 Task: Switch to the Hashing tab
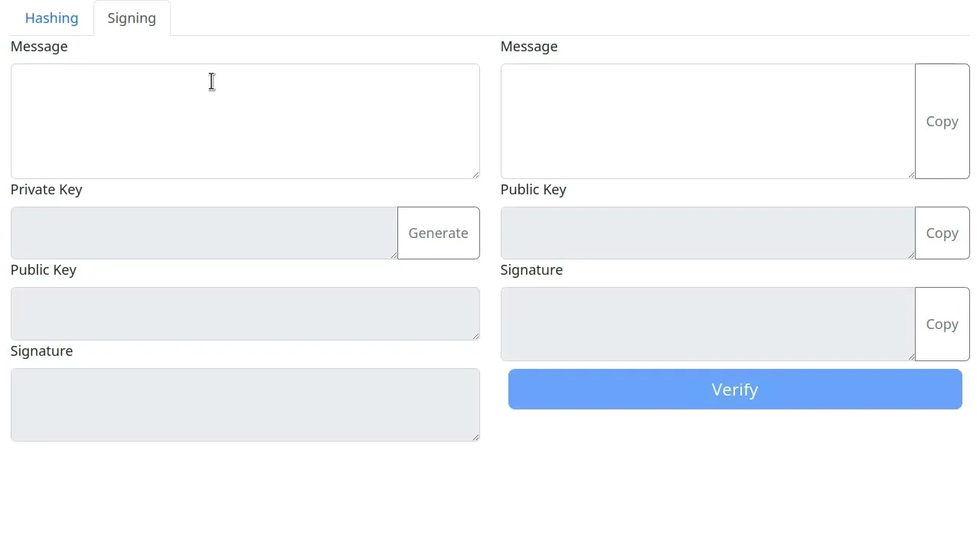tap(51, 18)
